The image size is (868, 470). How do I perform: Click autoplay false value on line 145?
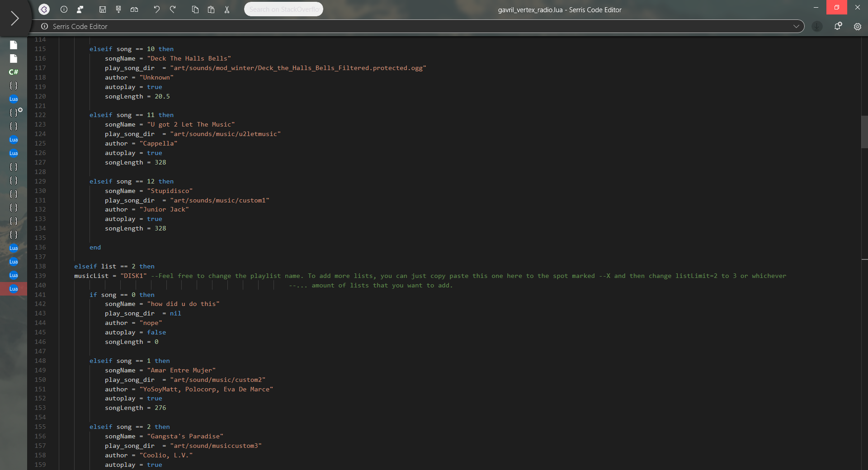click(156, 332)
